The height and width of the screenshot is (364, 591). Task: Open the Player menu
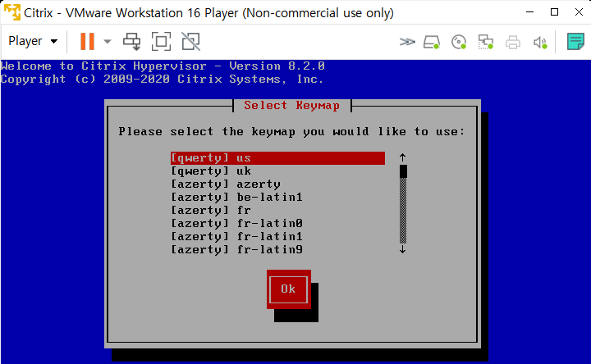pyautogui.click(x=32, y=41)
